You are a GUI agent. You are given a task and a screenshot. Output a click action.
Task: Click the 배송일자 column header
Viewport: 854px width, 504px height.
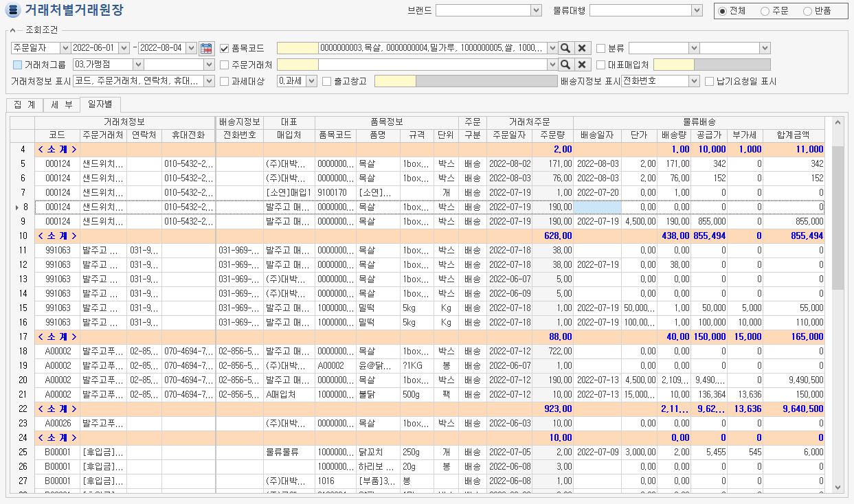pyautogui.click(x=597, y=135)
